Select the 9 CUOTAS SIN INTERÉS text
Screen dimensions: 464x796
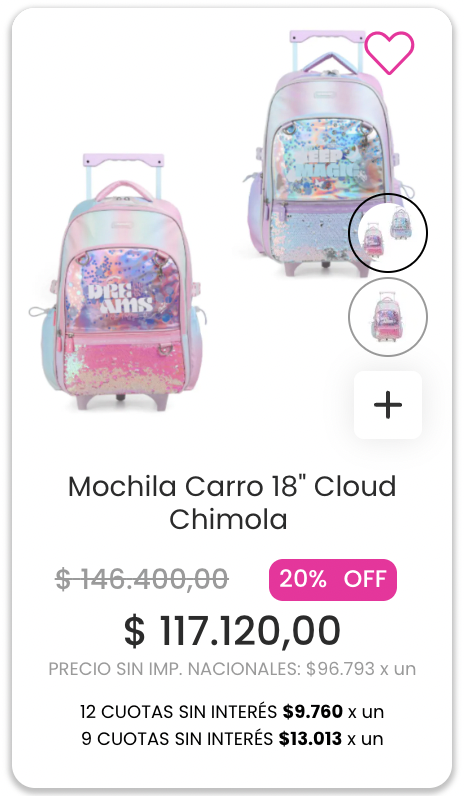(177, 739)
